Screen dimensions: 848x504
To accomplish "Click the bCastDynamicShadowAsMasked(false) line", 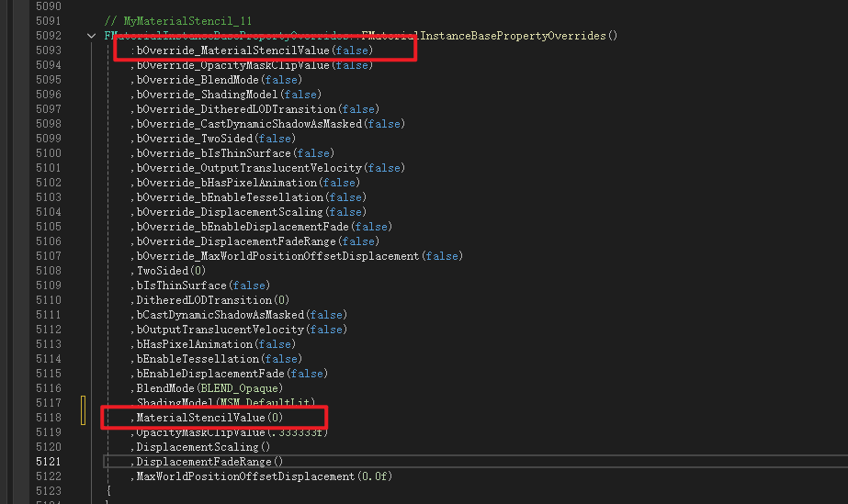I will click(239, 315).
